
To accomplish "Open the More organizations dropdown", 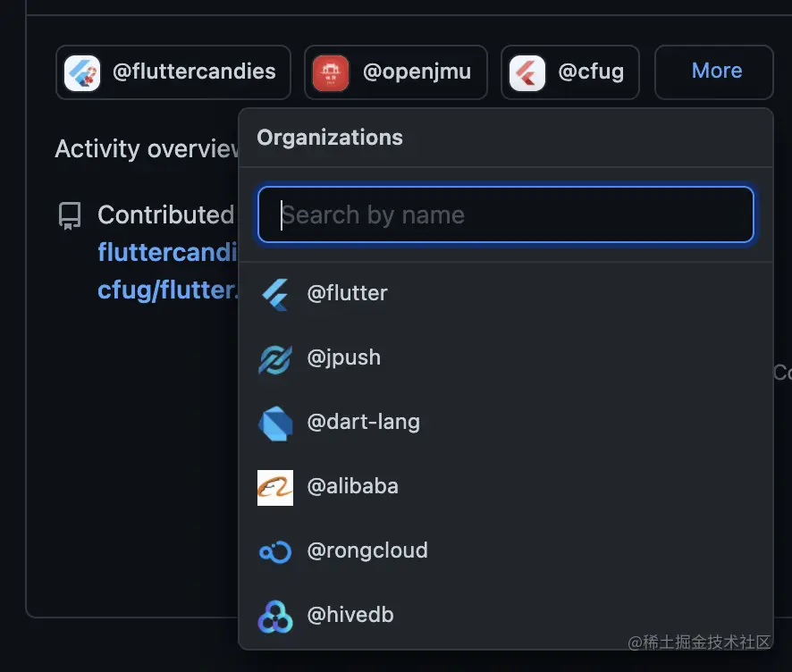I will click(x=713, y=71).
